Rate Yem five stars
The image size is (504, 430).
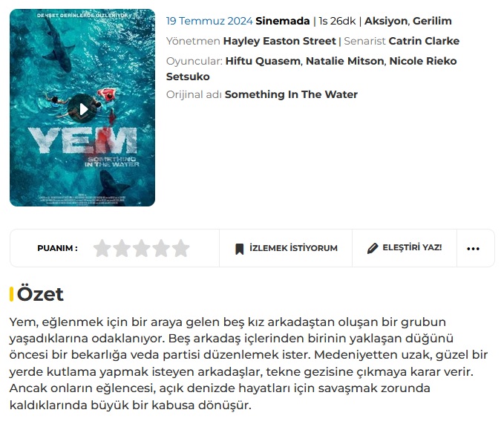tap(180, 248)
